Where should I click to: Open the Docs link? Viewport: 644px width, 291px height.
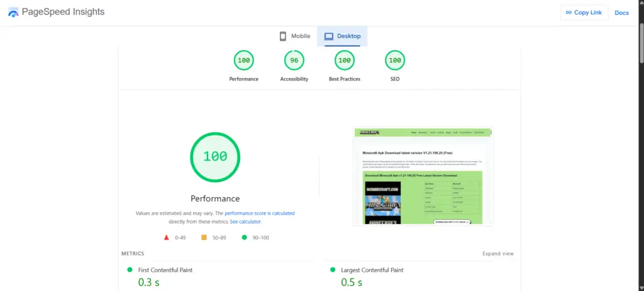tap(621, 13)
